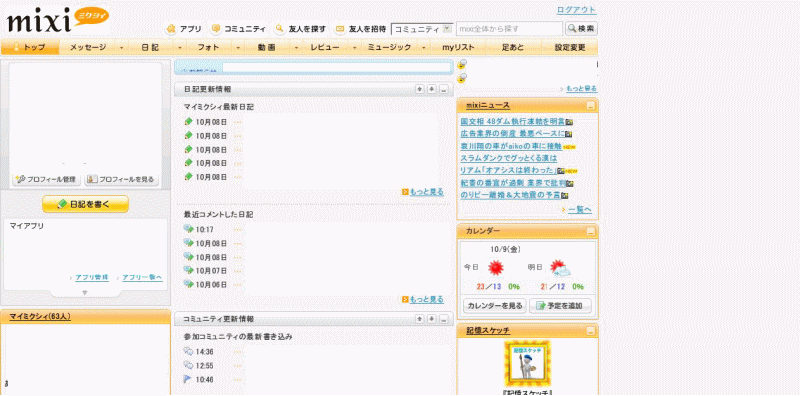Open the マイミクシィ(63人) heading link
The height and width of the screenshot is (396, 800).
coord(40,317)
